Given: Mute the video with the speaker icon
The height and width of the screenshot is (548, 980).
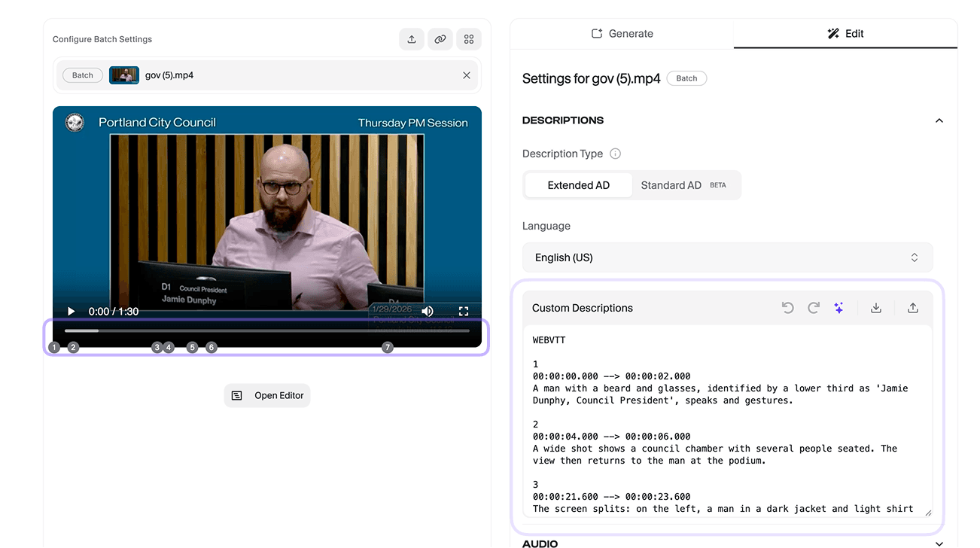Looking at the screenshot, I should (x=428, y=311).
